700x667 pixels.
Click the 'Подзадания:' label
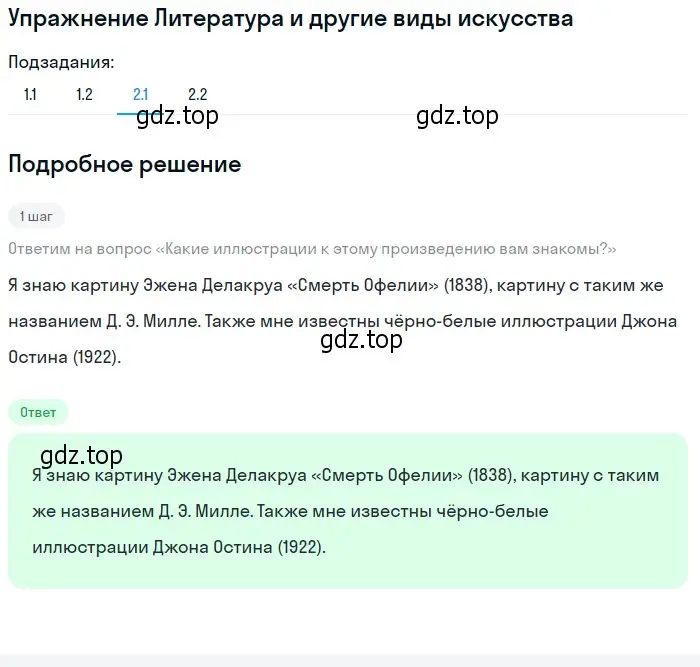click(61, 62)
